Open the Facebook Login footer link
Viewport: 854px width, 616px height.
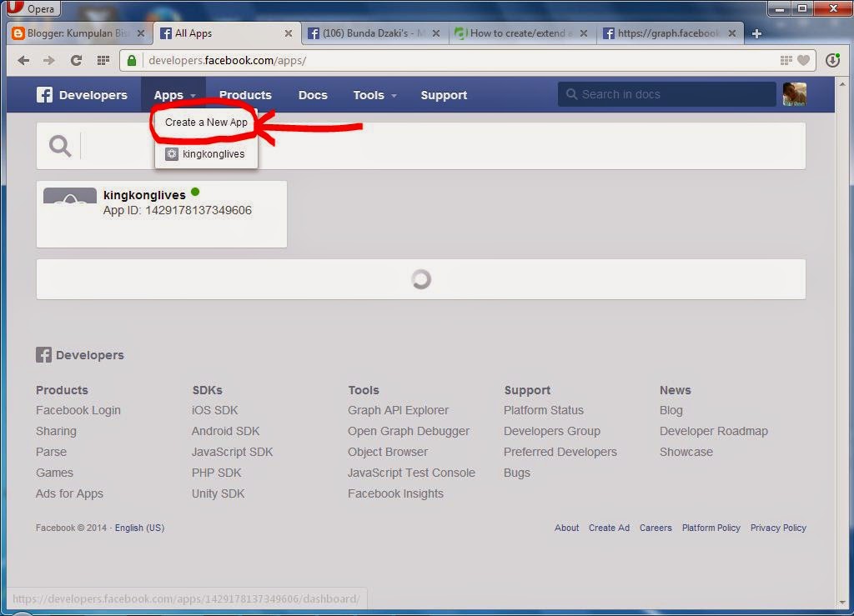point(78,410)
